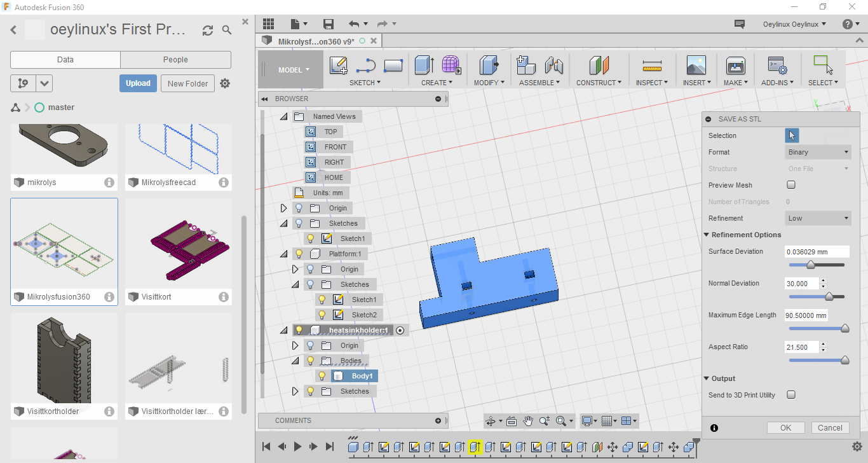Open the MODIFY menu
The width and height of the screenshot is (868, 463).
pos(489,83)
